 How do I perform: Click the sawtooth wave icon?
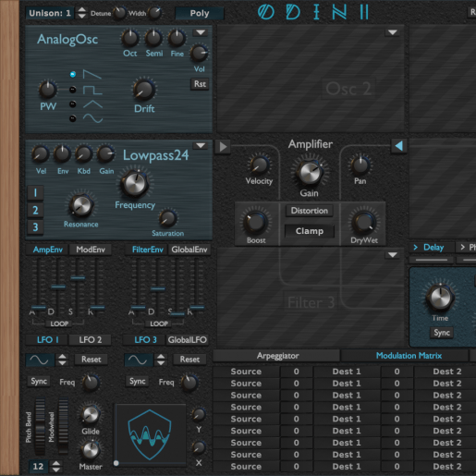92,74
